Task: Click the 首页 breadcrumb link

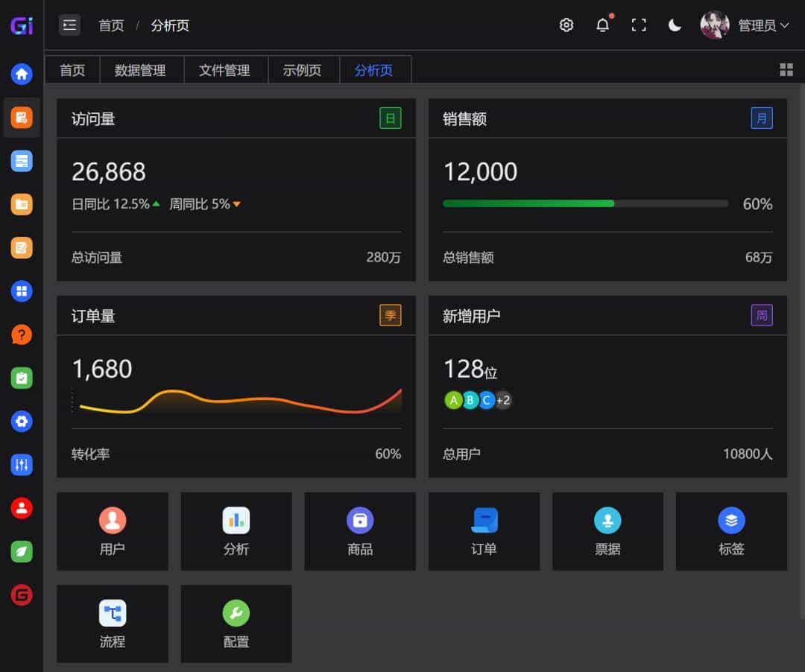Action: tap(111, 25)
